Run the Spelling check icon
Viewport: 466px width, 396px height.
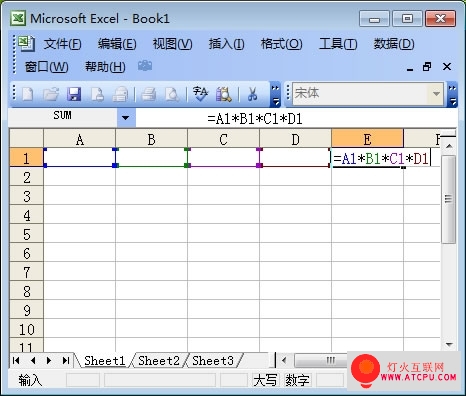200,94
